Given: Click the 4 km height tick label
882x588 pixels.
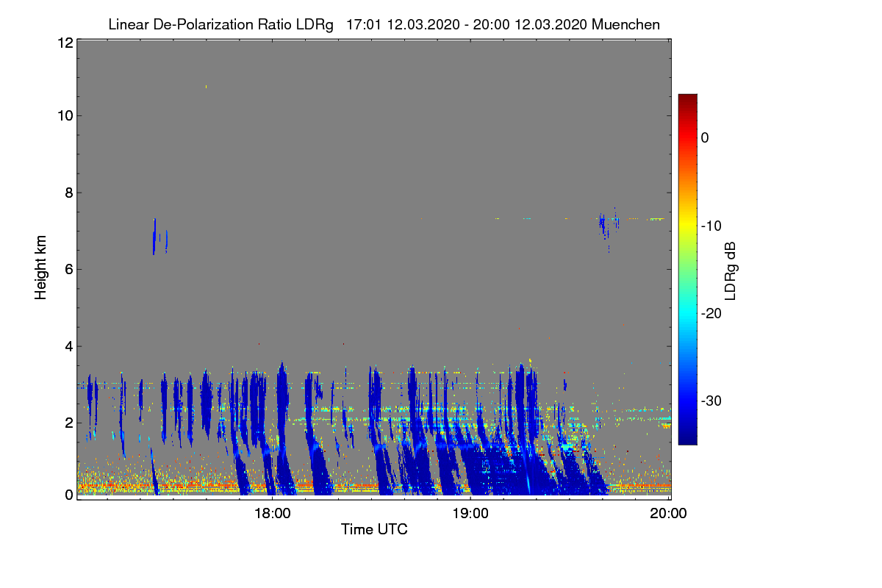Looking at the screenshot, I should click(68, 346).
